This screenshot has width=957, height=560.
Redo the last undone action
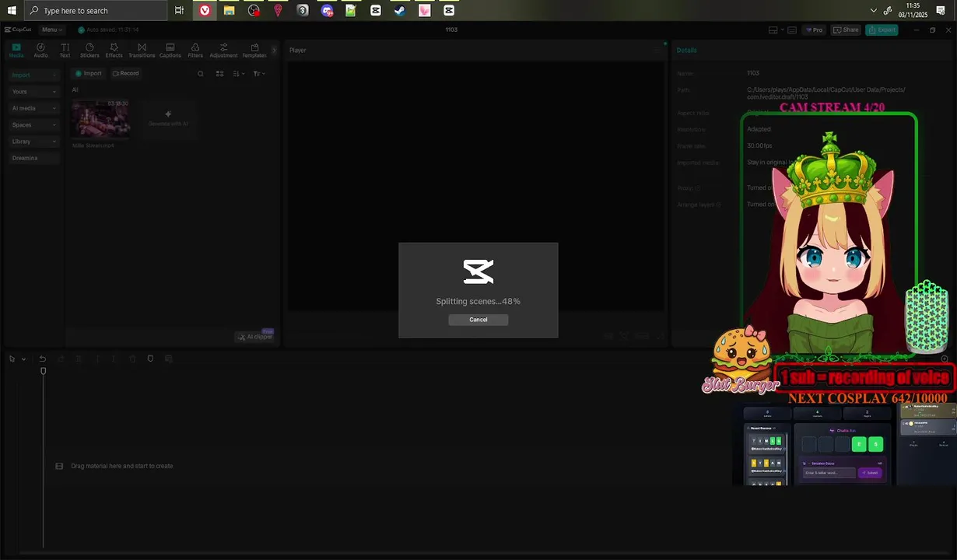(x=61, y=359)
